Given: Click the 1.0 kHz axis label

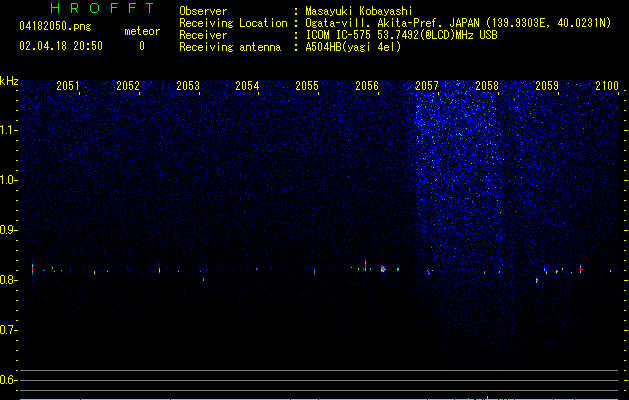Looking at the screenshot, I should tap(8, 180).
